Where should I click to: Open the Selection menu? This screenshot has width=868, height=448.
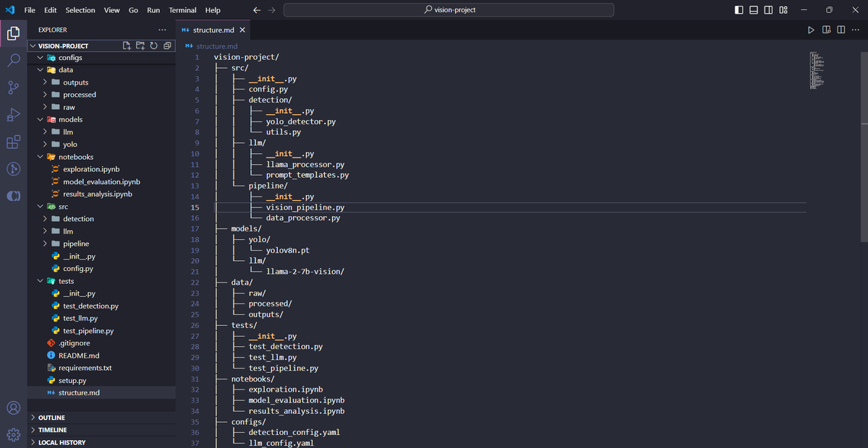(x=80, y=10)
